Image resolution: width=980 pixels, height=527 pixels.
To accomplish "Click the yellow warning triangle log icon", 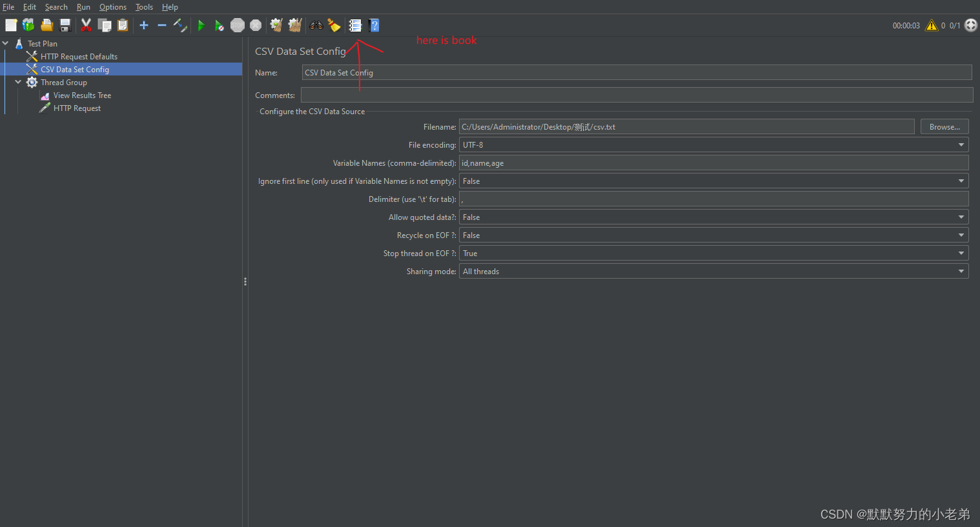I will (x=932, y=25).
